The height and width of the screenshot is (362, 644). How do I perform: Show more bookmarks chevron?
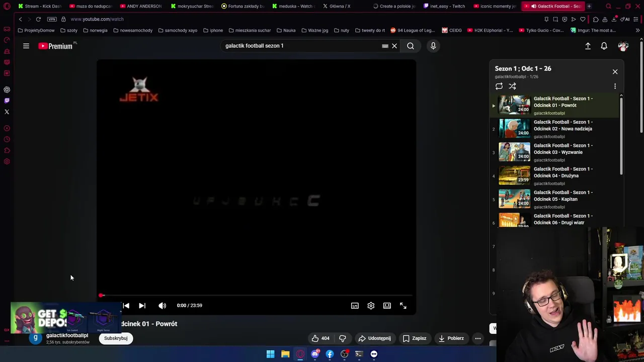click(x=637, y=30)
